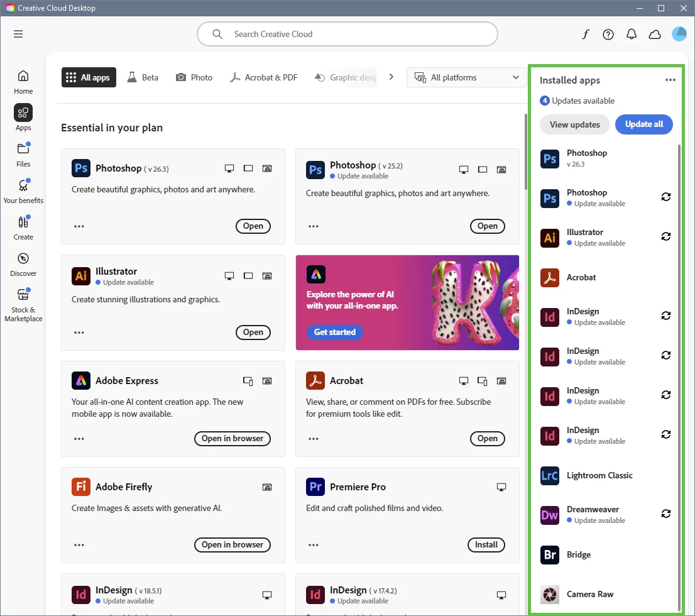Click the View updates button
This screenshot has height=616, width=695.
coord(574,124)
